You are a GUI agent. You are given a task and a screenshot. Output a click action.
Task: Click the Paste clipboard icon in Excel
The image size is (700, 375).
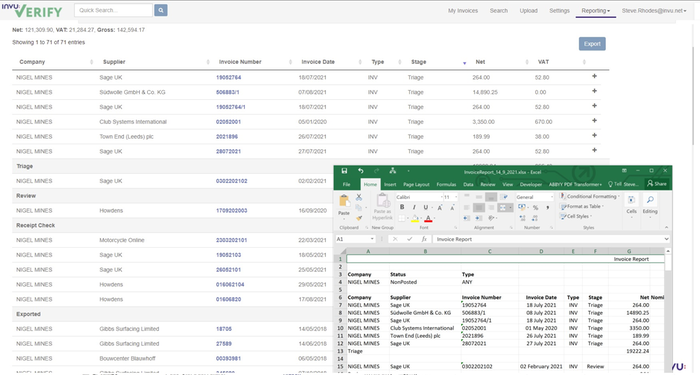pos(344,200)
